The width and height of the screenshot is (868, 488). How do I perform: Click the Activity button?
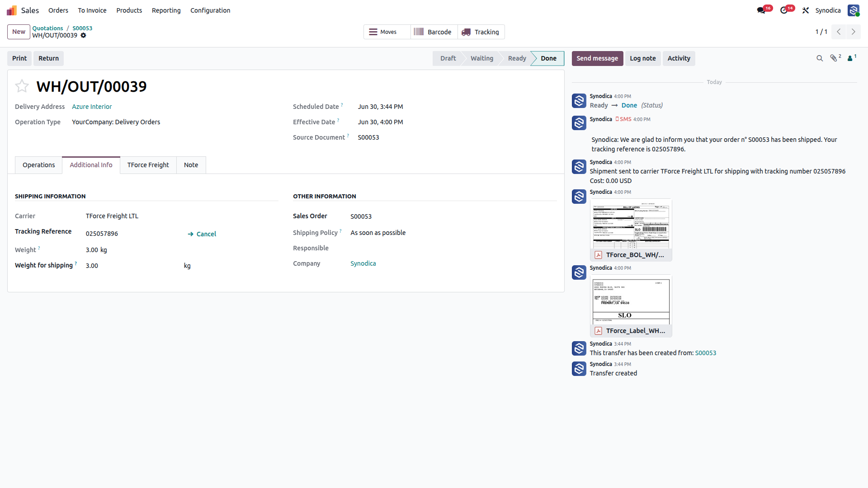pyautogui.click(x=679, y=58)
